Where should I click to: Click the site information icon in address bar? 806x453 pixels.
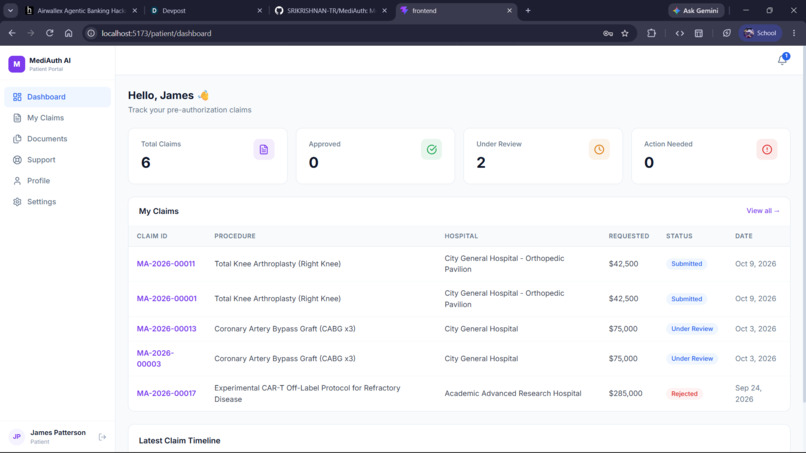(x=91, y=33)
